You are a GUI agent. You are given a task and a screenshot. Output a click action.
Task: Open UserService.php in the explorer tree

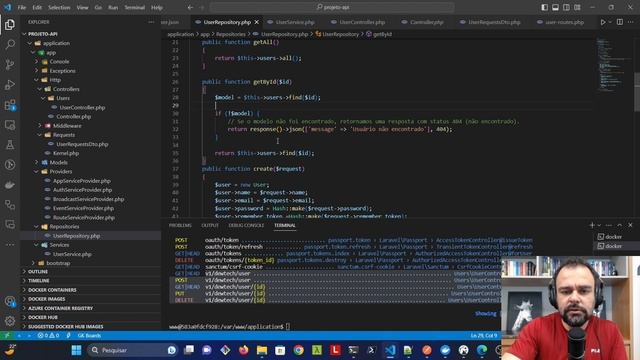[x=72, y=254]
